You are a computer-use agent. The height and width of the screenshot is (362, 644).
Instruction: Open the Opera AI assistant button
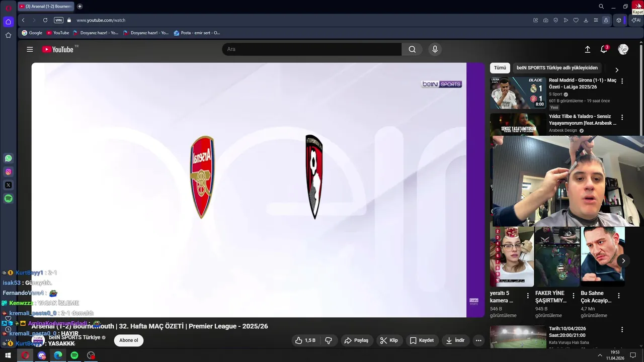(x=636, y=20)
